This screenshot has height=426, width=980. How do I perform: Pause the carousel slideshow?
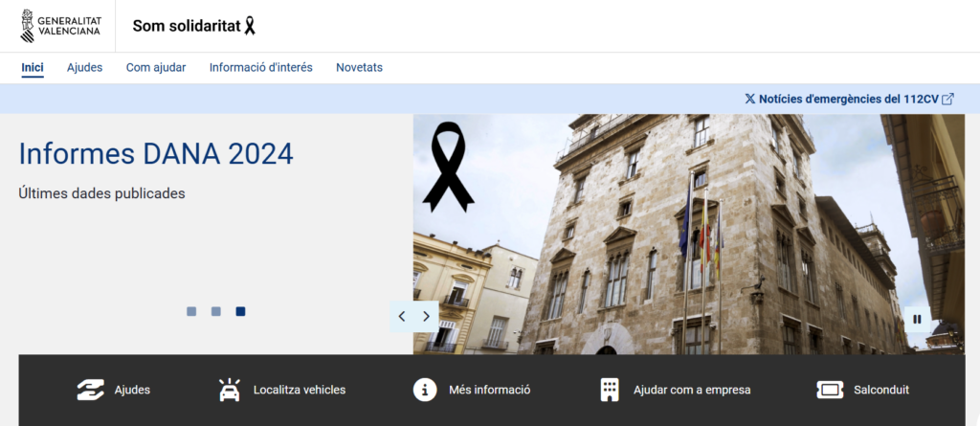click(x=917, y=319)
